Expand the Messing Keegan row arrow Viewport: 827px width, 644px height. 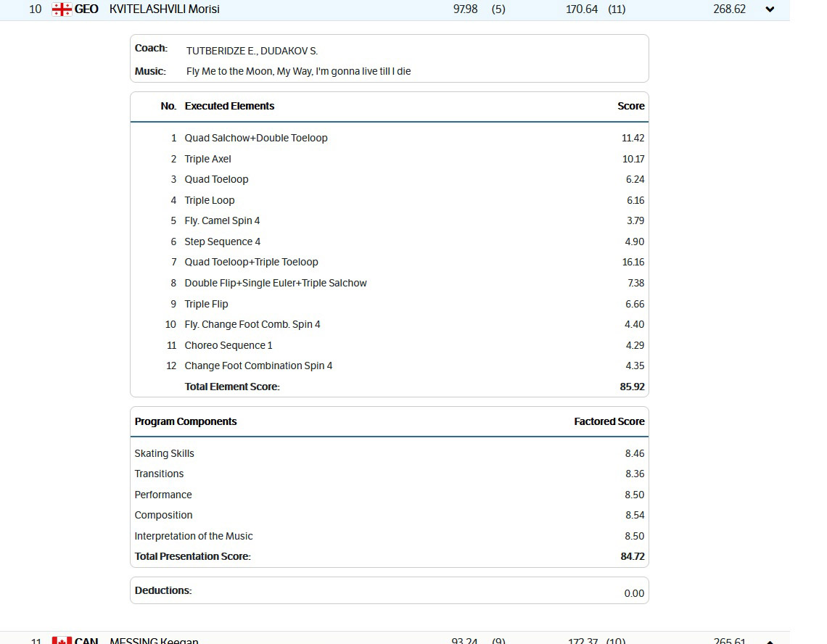pyautogui.click(x=770, y=641)
